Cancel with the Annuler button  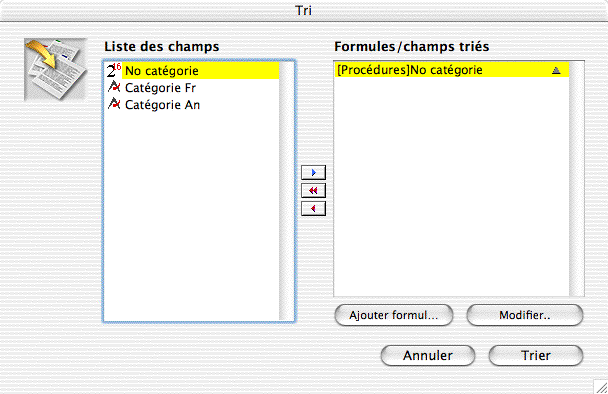pos(428,355)
